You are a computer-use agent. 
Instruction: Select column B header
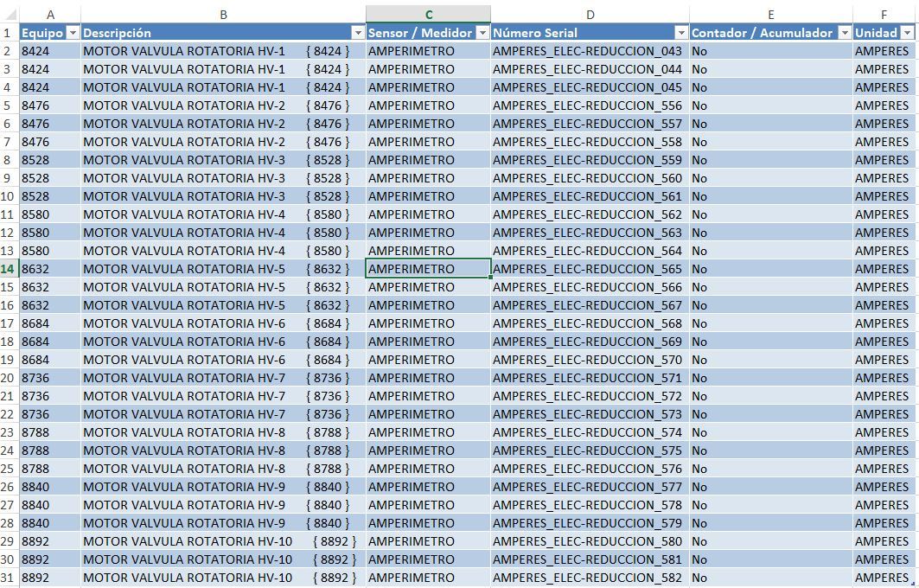coord(223,14)
